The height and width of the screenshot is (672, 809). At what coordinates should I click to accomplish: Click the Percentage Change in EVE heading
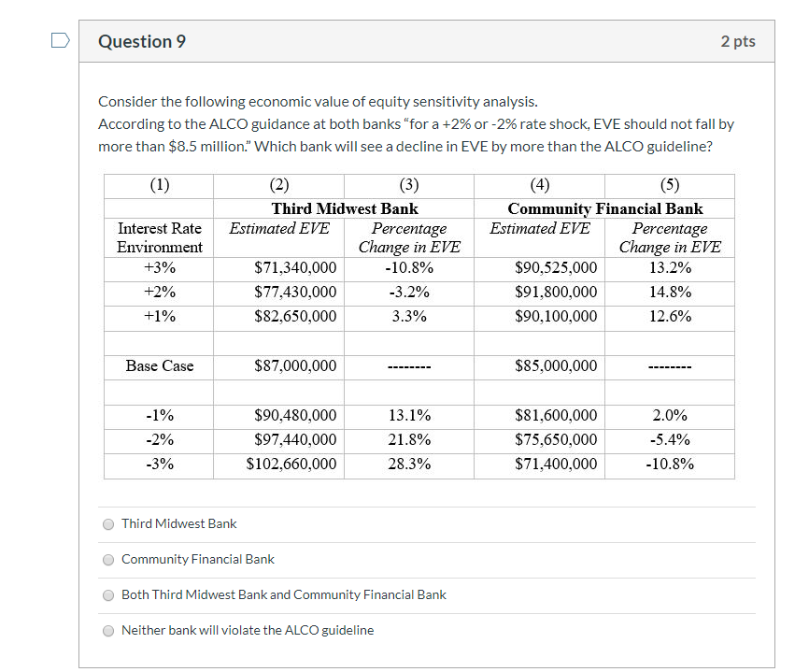point(409,237)
